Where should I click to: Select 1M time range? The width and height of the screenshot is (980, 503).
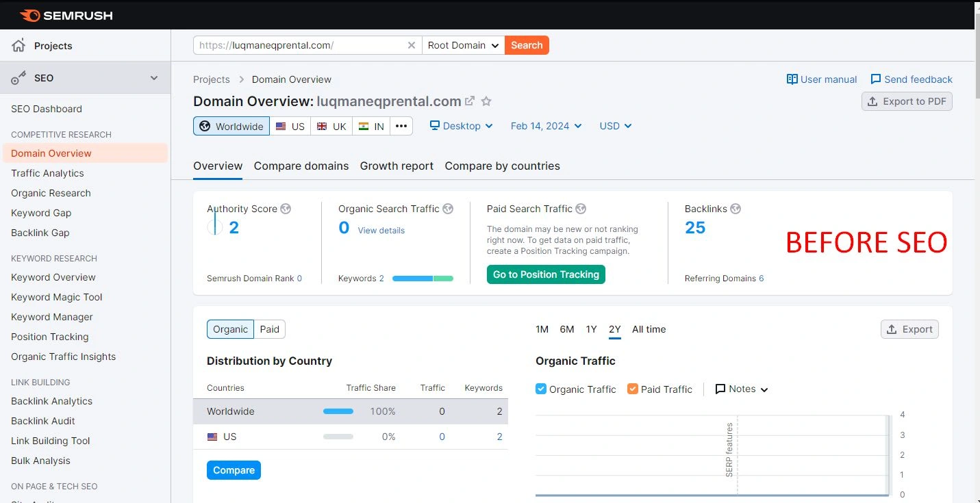[542, 329]
